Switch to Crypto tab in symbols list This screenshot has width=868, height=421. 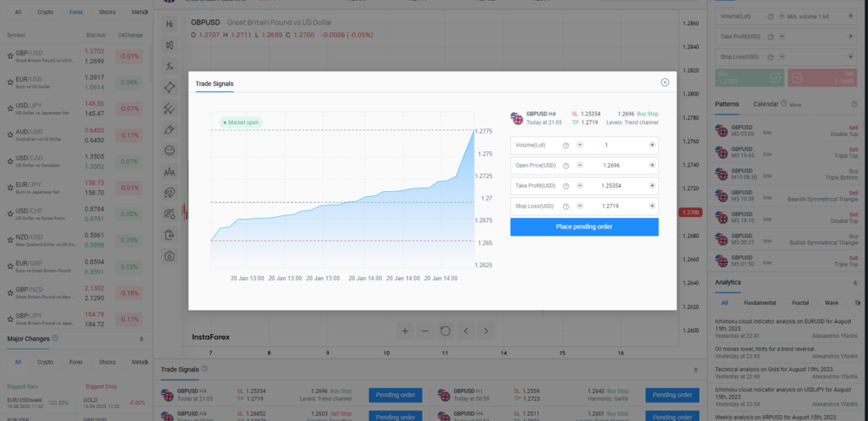point(45,13)
